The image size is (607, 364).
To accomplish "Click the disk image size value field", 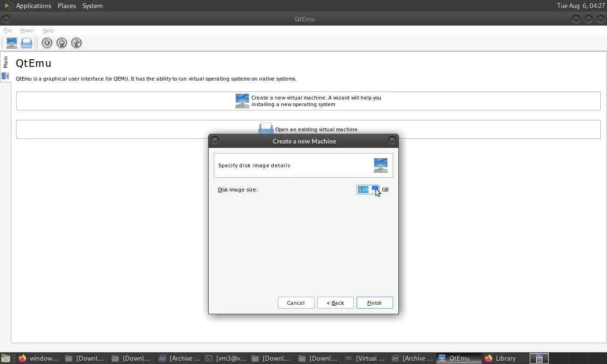I will 364,190.
